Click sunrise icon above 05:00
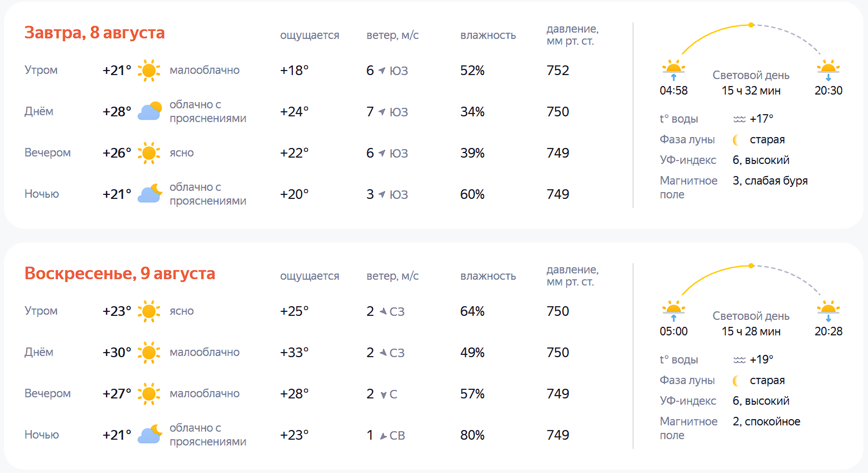Viewport: 868px width, 473px height. (674, 310)
